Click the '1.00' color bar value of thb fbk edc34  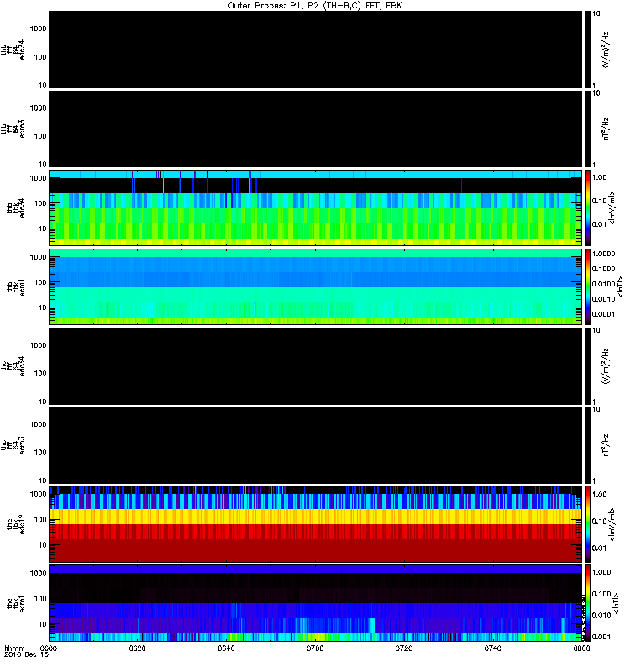click(x=600, y=177)
